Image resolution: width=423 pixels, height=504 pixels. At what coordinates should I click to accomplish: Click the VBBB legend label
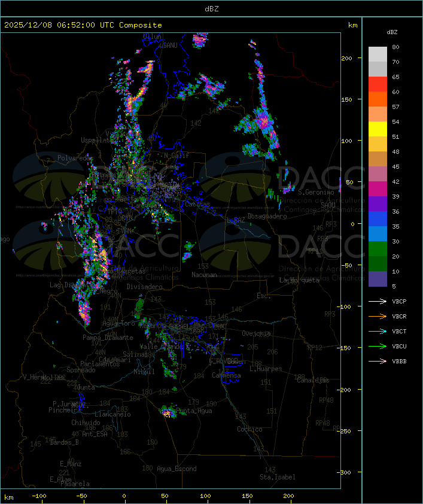click(399, 361)
